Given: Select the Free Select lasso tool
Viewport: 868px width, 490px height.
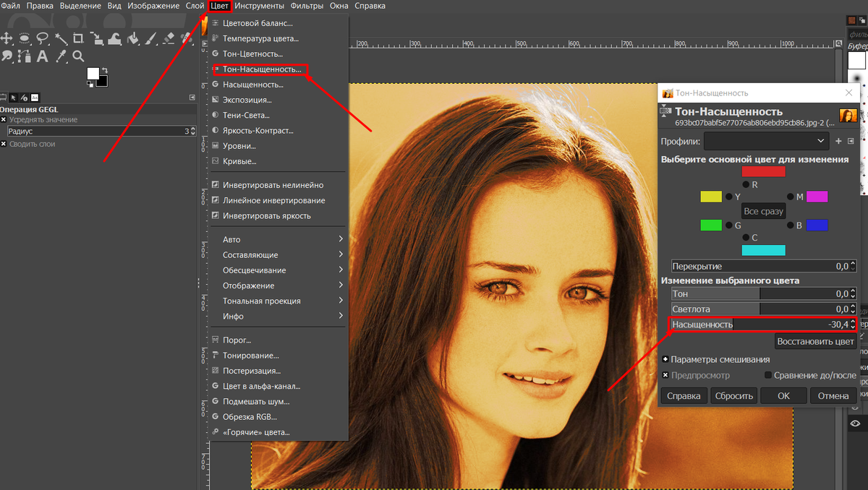Looking at the screenshot, I should (x=42, y=38).
